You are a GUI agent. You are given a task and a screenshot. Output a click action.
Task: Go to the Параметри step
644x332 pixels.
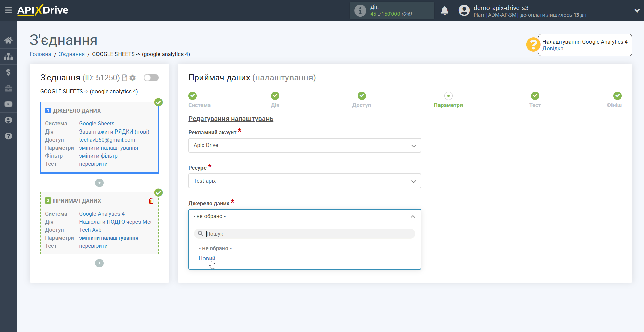tap(448, 96)
